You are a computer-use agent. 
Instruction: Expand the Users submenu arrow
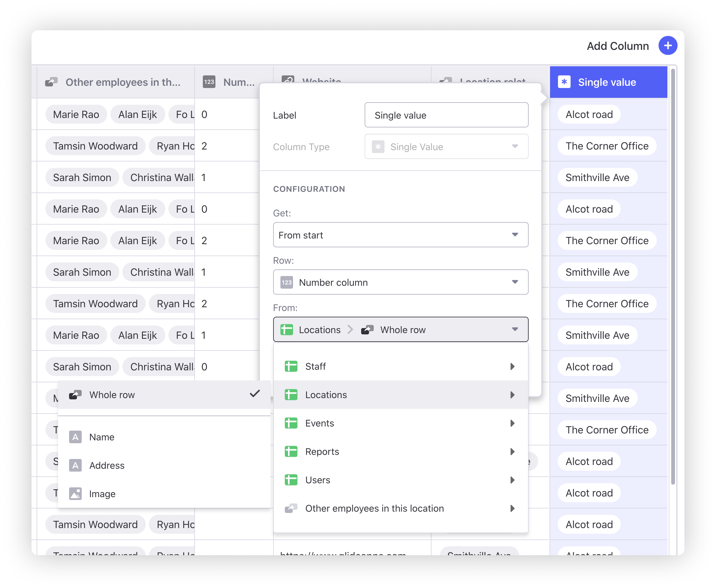512,480
